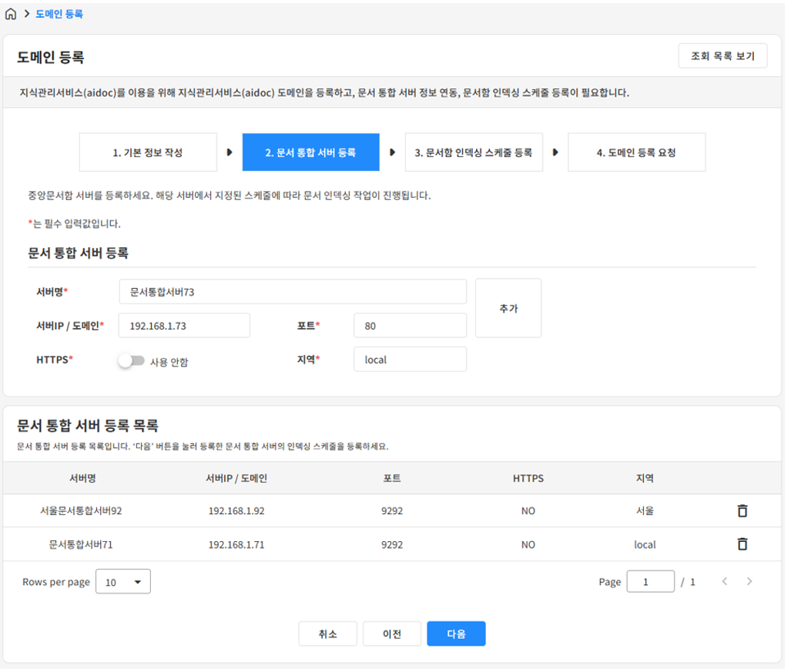Click the Page number input box
Image resolution: width=794 pixels, height=672 pixels.
[650, 582]
